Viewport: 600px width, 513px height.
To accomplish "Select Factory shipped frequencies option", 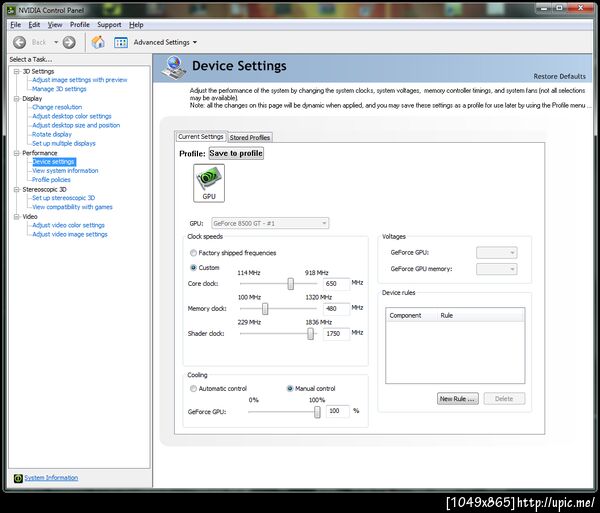I will pos(193,253).
